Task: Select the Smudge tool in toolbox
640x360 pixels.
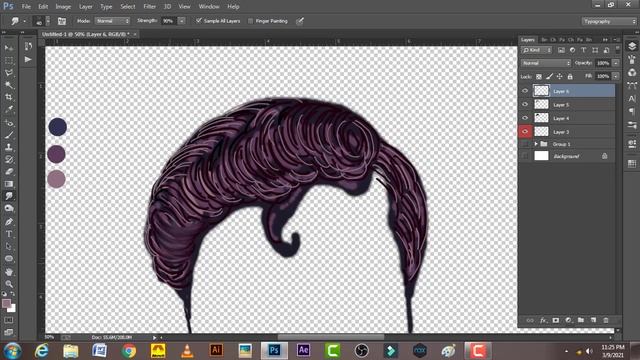Action: (9, 196)
